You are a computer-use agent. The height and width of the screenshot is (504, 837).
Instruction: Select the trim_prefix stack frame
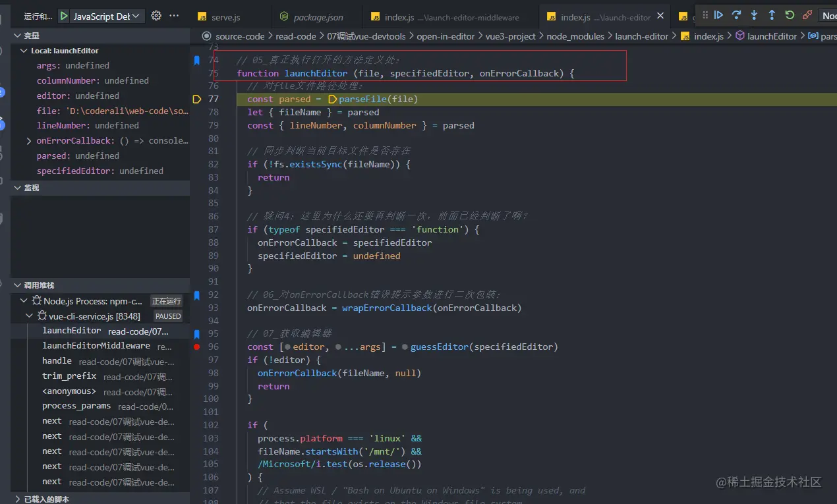tap(100, 377)
